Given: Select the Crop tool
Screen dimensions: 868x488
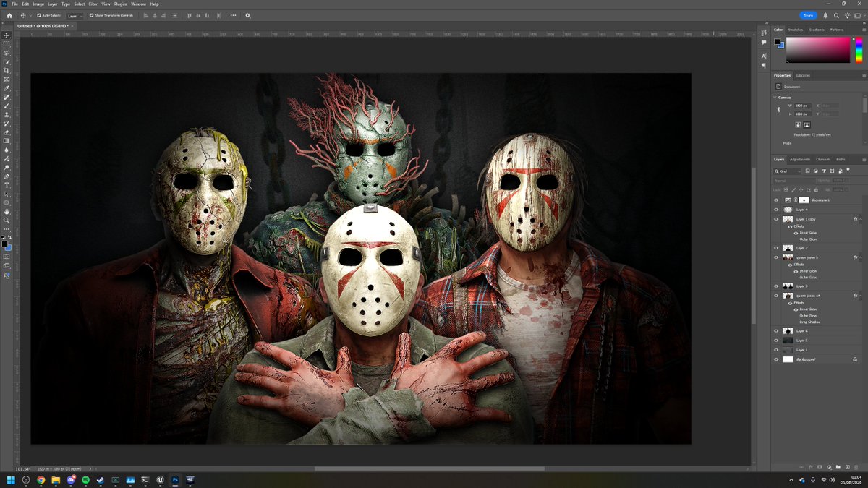Looking at the screenshot, I should click(7, 70).
